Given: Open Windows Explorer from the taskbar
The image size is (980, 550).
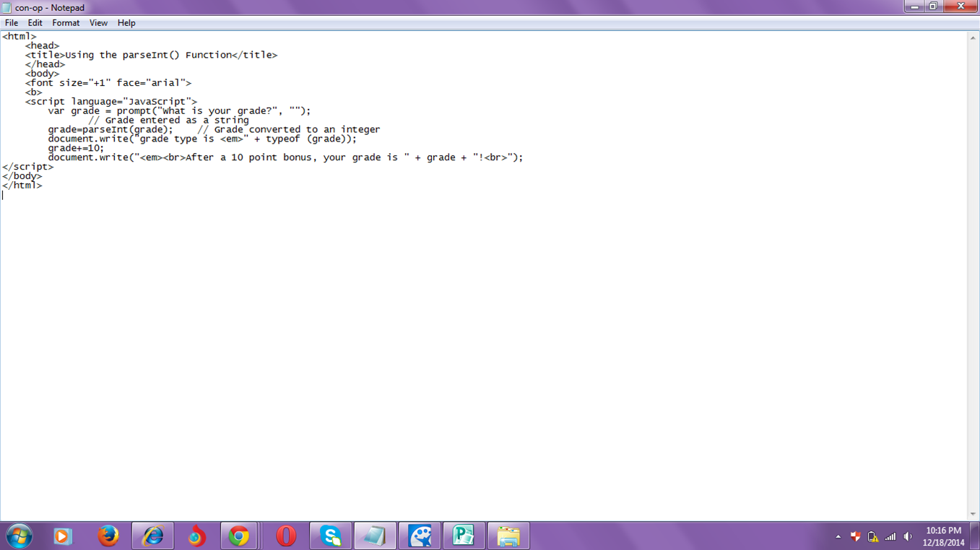Looking at the screenshot, I should (x=508, y=536).
